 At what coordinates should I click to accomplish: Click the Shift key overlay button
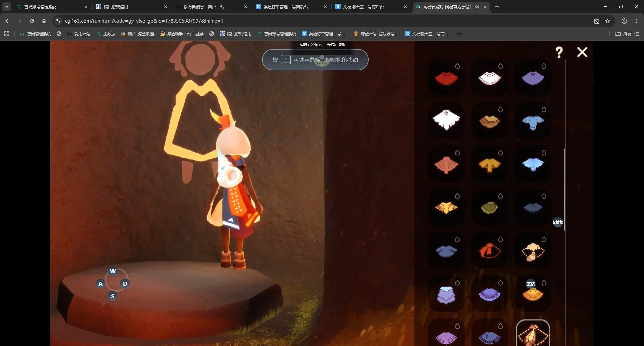coord(558,222)
